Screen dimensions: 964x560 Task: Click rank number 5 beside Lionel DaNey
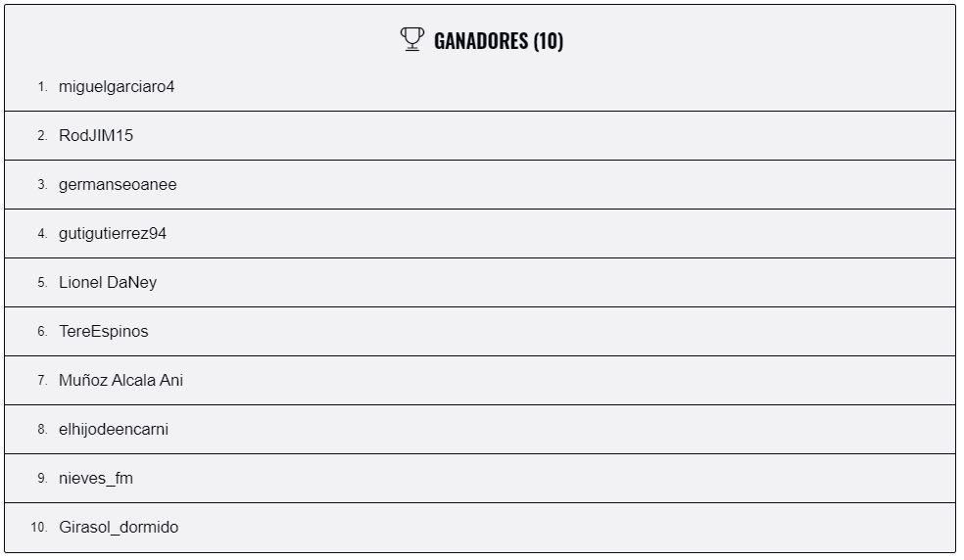[42, 282]
